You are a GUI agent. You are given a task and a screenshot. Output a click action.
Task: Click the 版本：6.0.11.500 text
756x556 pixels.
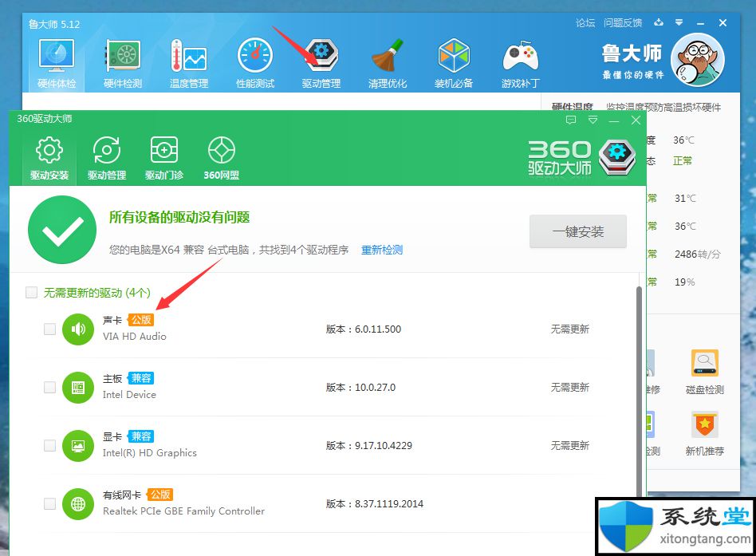(x=364, y=329)
